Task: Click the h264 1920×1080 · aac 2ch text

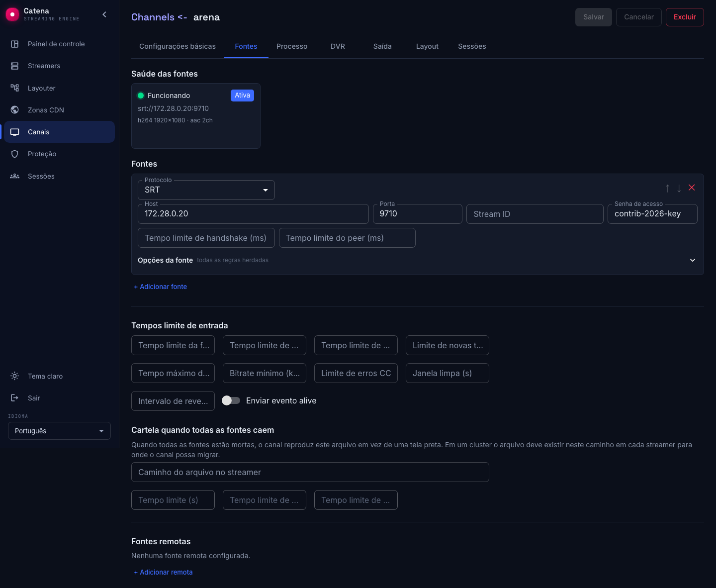Action: [175, 120]
